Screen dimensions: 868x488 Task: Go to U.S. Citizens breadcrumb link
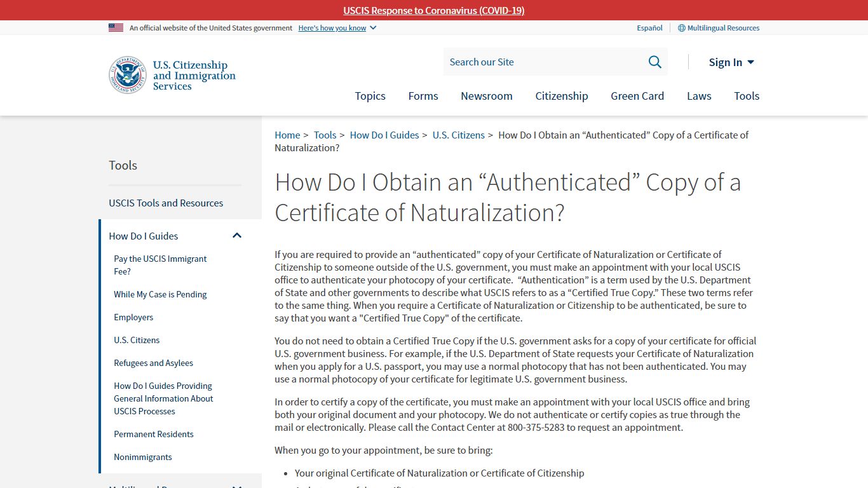[459, 135]
